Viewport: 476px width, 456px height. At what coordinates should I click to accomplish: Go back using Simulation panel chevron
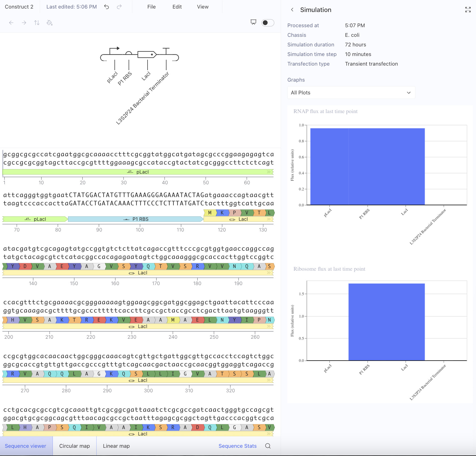coord(292,10)
